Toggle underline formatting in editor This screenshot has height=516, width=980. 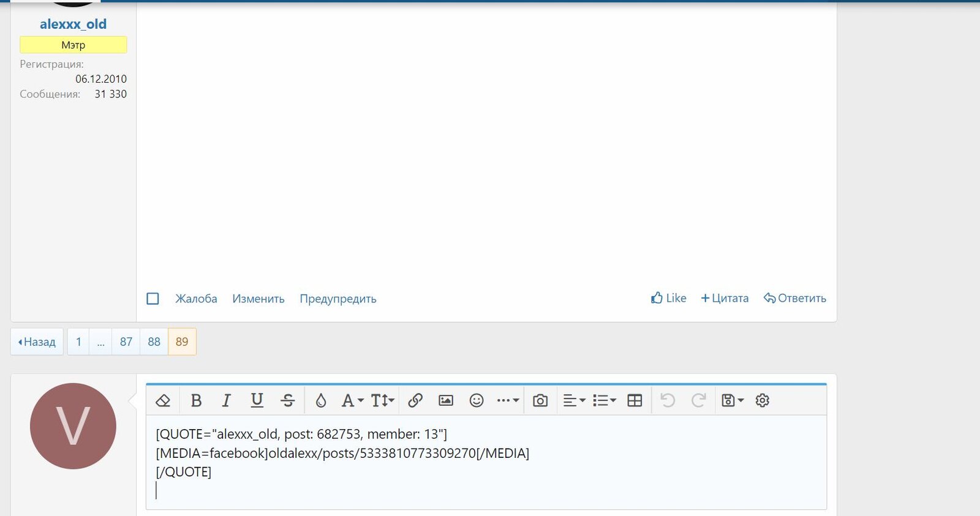(x=257, y=400)
